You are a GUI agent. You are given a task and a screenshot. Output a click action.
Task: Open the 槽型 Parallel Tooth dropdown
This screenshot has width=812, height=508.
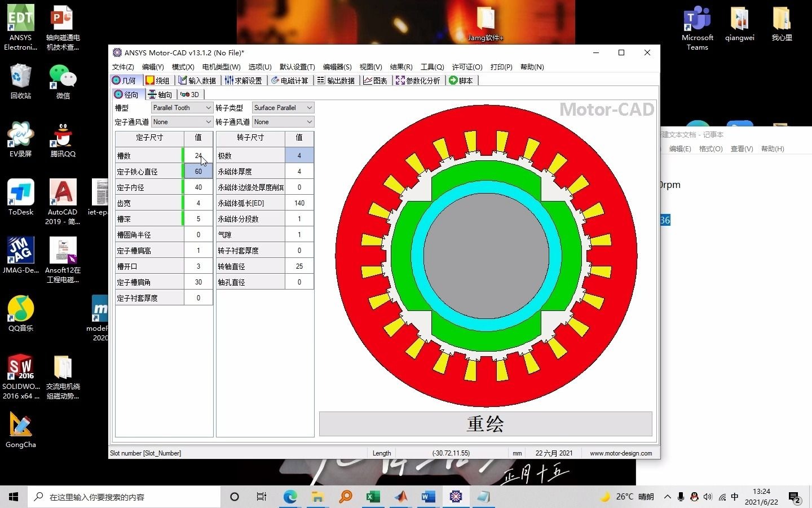coord(182,108)
